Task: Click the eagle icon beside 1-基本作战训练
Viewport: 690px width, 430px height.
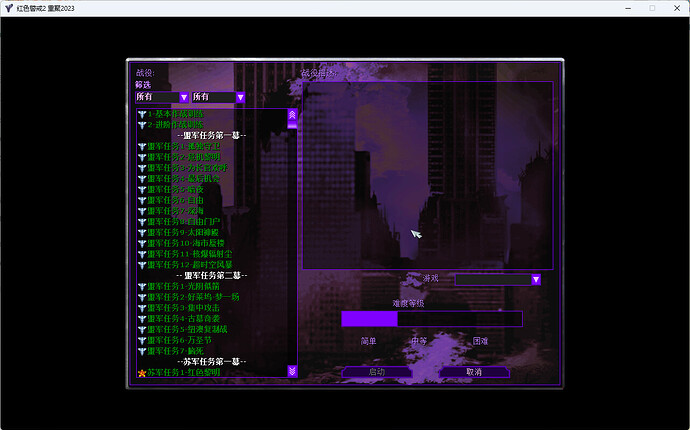Action: (142, 114)
